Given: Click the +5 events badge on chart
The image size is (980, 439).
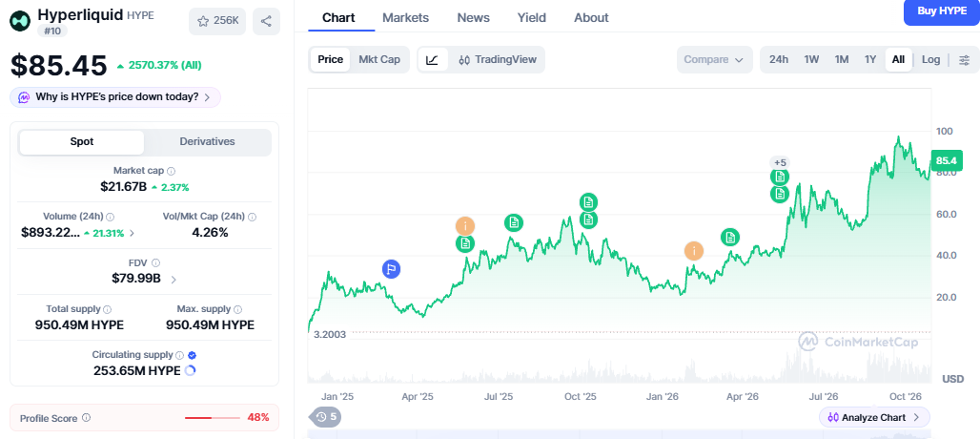Looking at the screenshot, I should pyautogui.click(x=780, y=162).
